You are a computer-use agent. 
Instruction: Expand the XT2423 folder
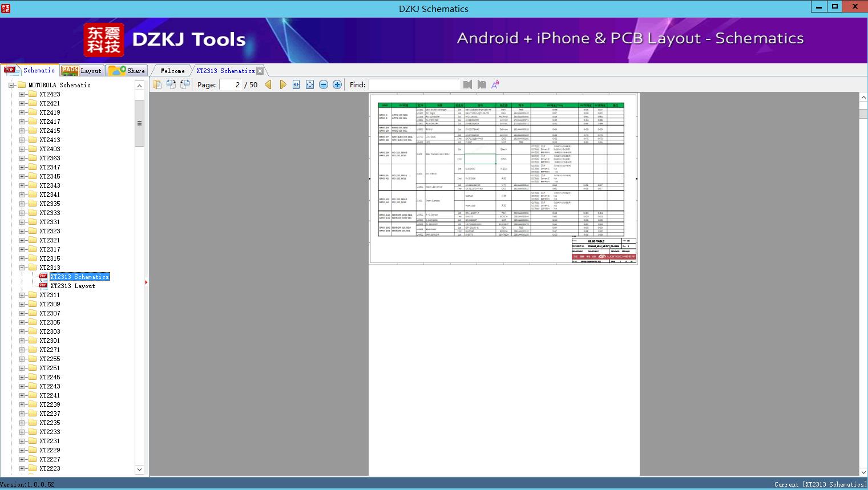(x=22, y=94)
